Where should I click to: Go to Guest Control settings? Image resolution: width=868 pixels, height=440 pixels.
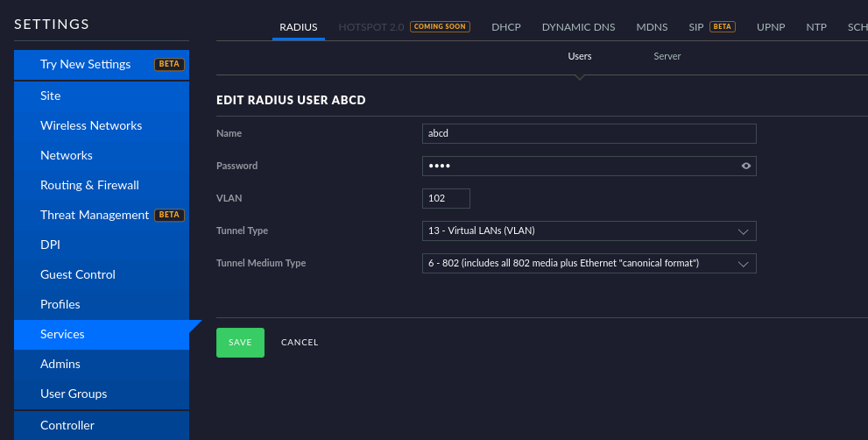(x=102, y=275)
